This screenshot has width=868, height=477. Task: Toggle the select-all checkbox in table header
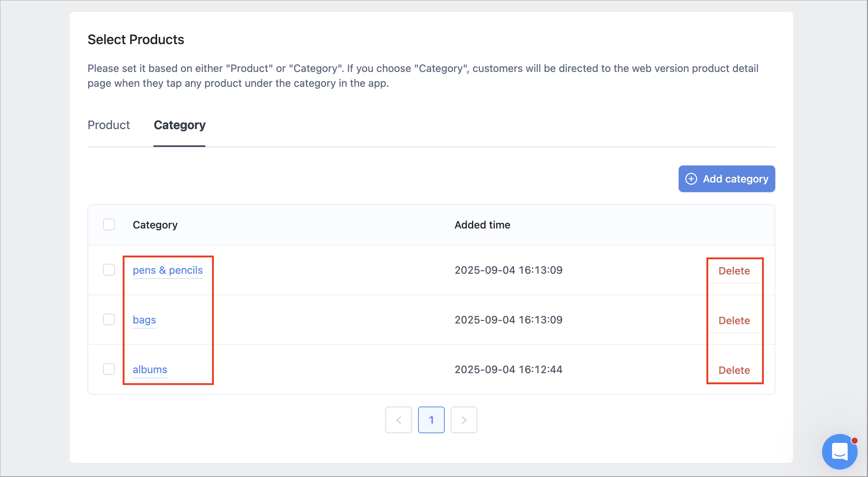pyautogui.click(x=109, y=224)
